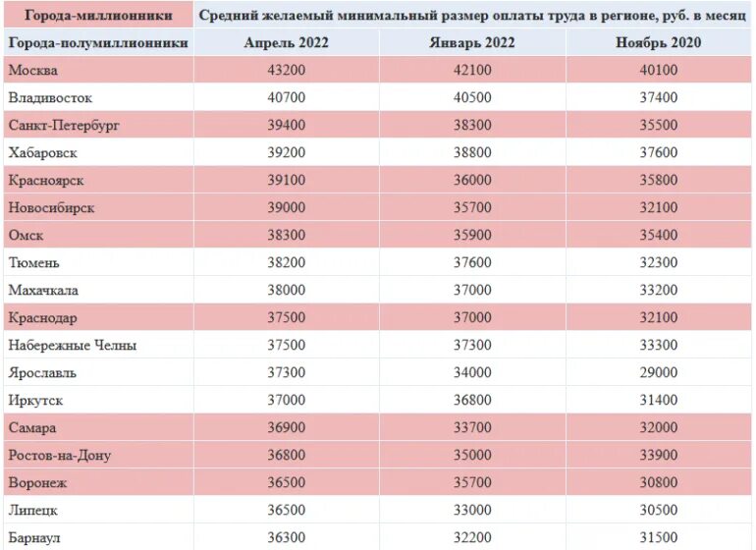Select Novosibirsk's April value 39000
756x550 pixels.
tap(287, 207)
